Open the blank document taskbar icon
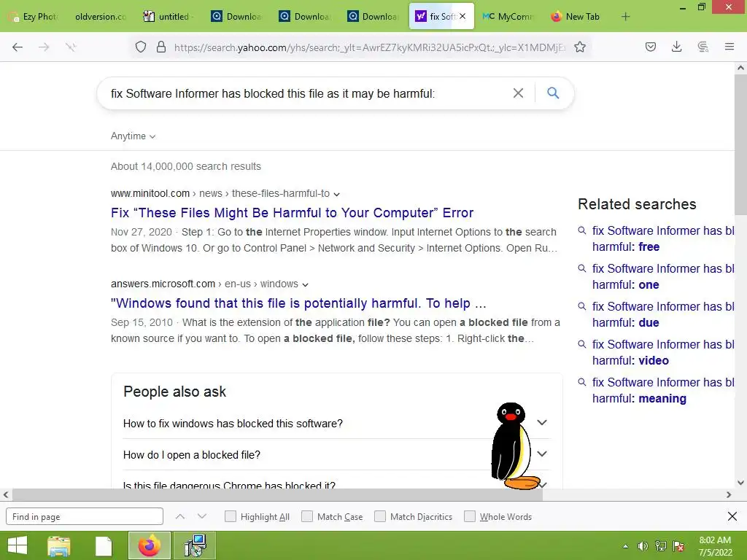The image size is (747, 560). pyautogui.click(x=104, y=545)
